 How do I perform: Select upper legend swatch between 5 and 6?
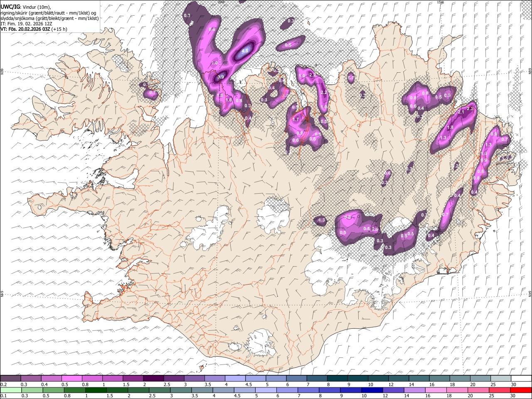click(x=276, y=378)
